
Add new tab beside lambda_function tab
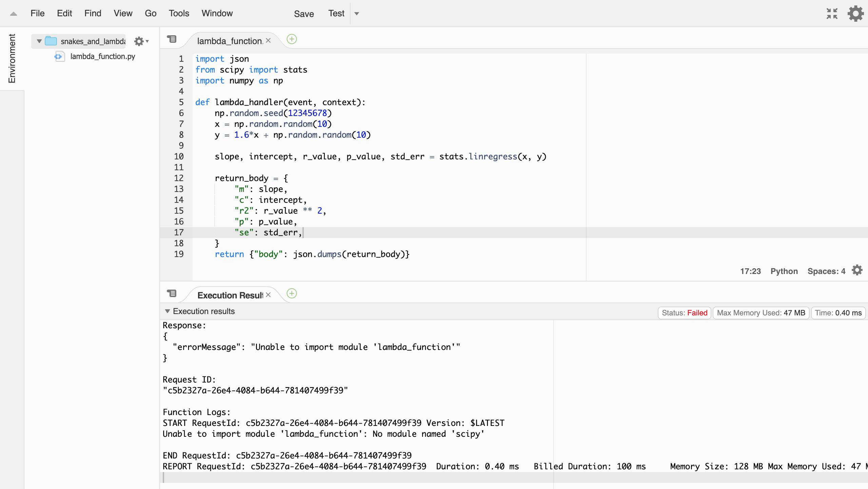coord(292,39)
